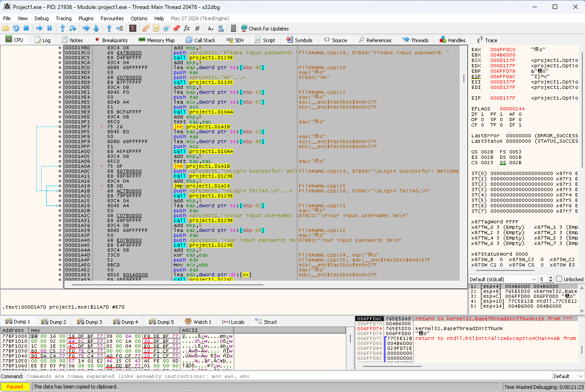Select the "Login failed" push instruction row
Viewport: 585px width, 392px height.
point(262,191)
